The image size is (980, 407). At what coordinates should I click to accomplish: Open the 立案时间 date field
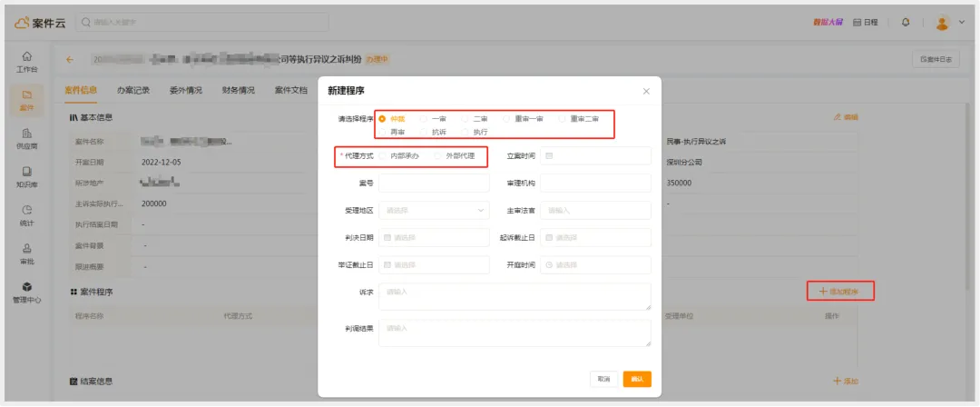click(595, 156)
